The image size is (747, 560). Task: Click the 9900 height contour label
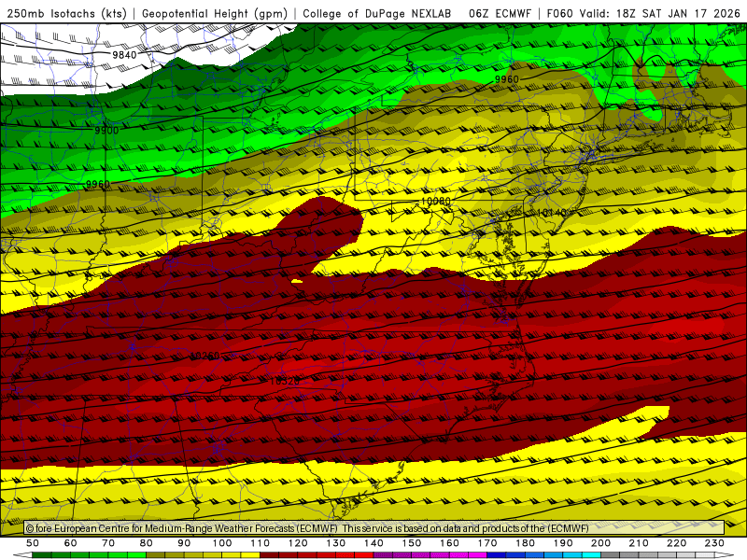click(106, 131)
